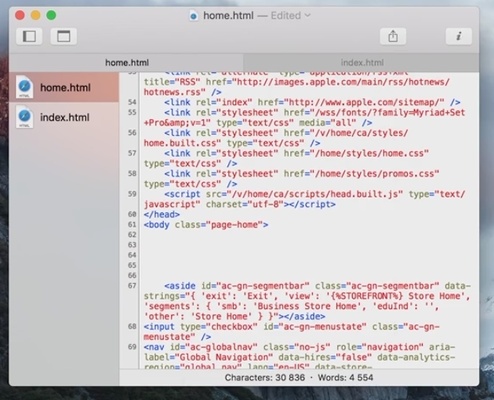Close the window with red button

pos(20,15)
